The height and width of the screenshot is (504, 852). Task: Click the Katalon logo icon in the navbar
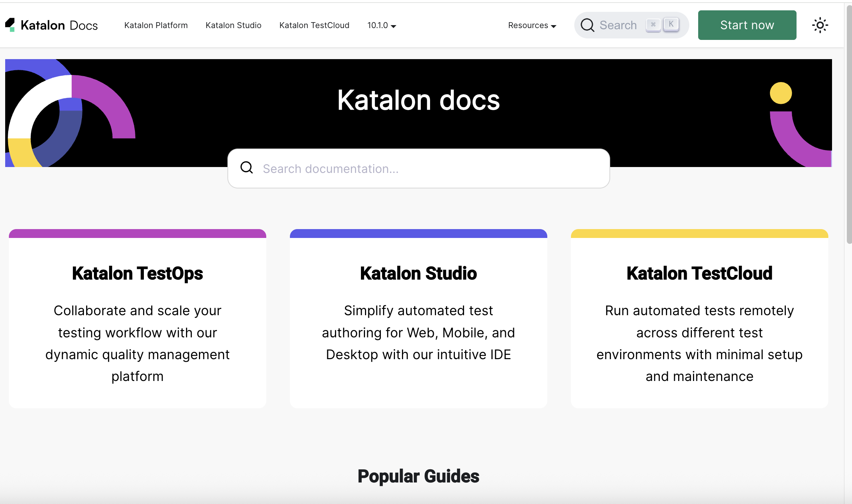click(10, 25)
